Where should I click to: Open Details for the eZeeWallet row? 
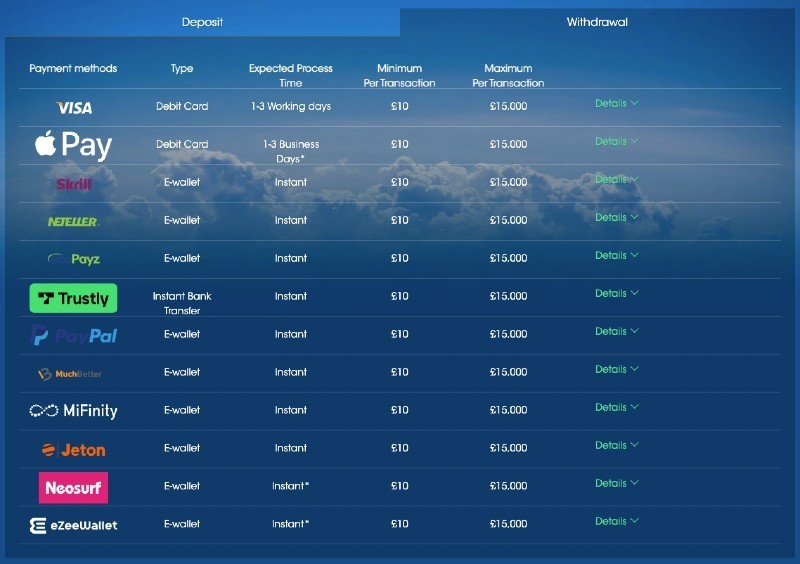pos(616,521)
